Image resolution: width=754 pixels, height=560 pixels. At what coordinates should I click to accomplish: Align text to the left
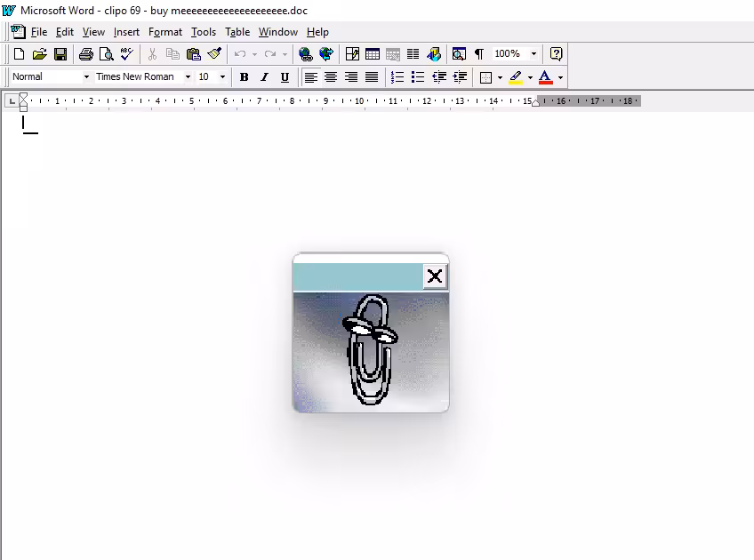pyautogui.click(x=310, y=77)
